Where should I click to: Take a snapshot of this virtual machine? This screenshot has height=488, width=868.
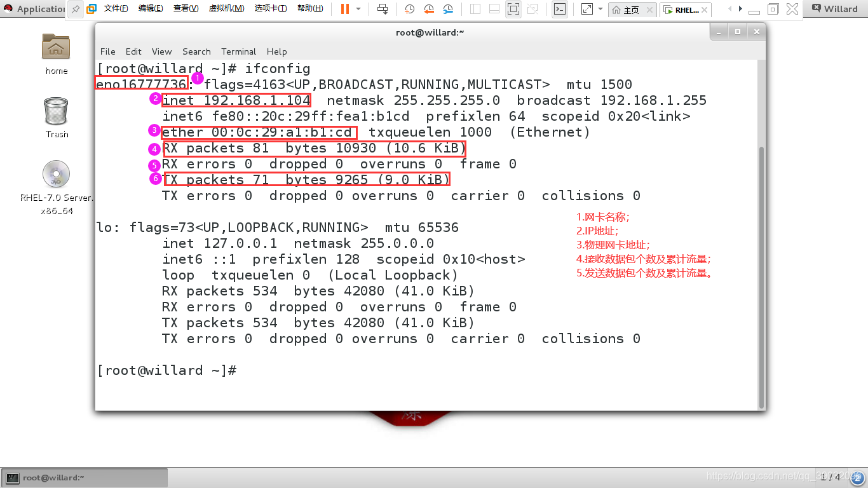(x=409, y=9)
